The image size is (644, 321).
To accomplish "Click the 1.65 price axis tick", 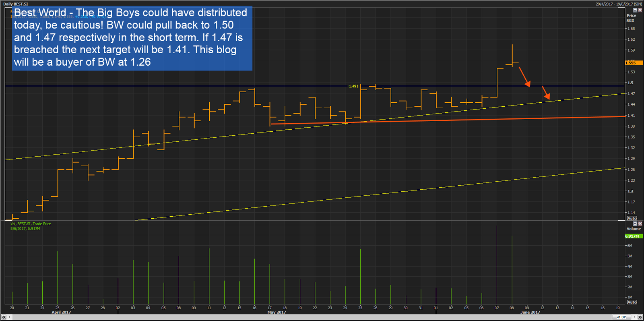I will [x=631, y=29].
